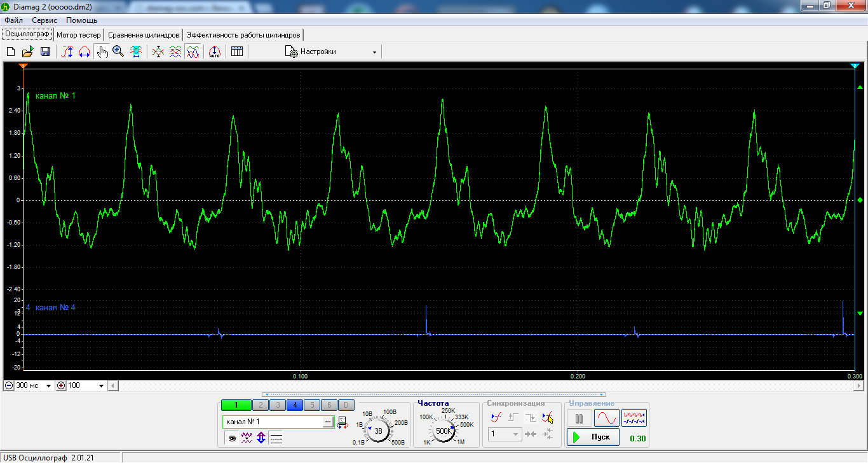Viewport: 868px width, 463px height.
Task: Select the single sine wave mode button
Action: (607, 418)
